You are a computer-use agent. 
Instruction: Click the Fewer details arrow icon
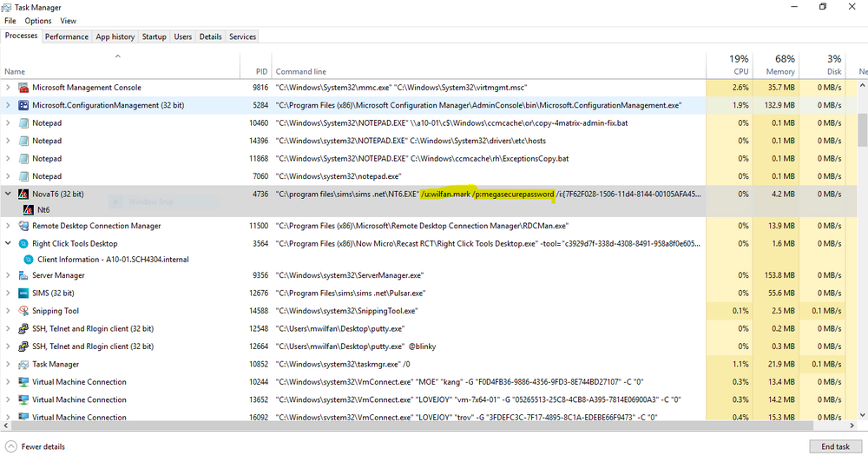coord(10,446)
